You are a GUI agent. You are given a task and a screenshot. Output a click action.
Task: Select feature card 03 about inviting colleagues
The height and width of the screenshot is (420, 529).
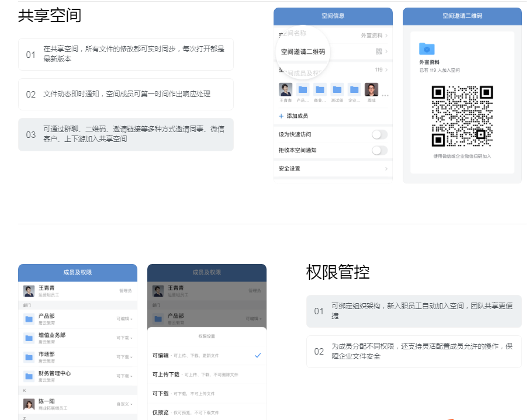pos(126,134)
